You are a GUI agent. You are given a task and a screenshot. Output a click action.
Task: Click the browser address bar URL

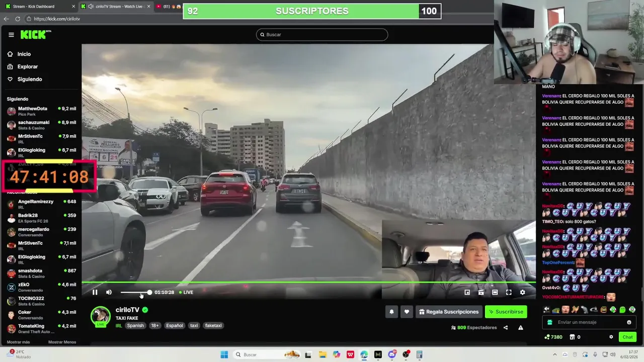(57, 19)
